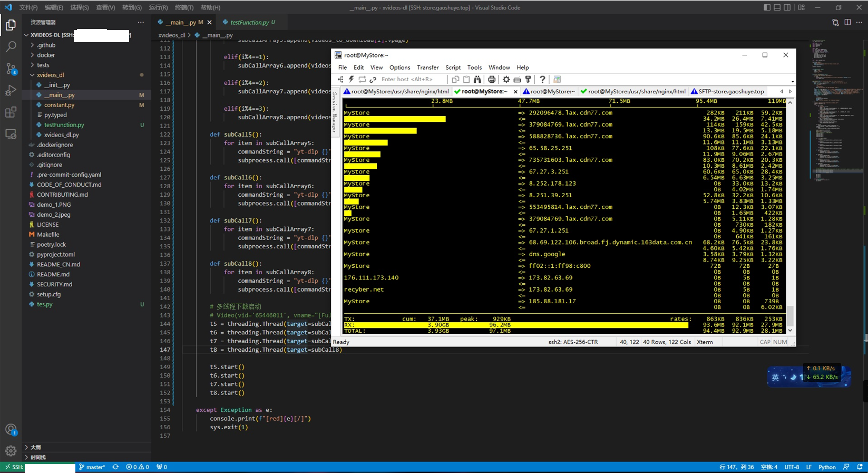Open the SecureCRT Transfer menu
The height and width of the screenshot is (473, 868).
(x=427, y=67)
